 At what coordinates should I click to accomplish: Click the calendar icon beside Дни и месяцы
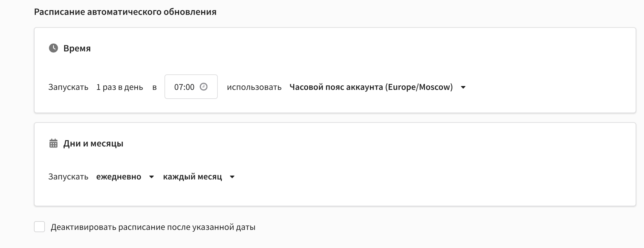coord(53,143)
